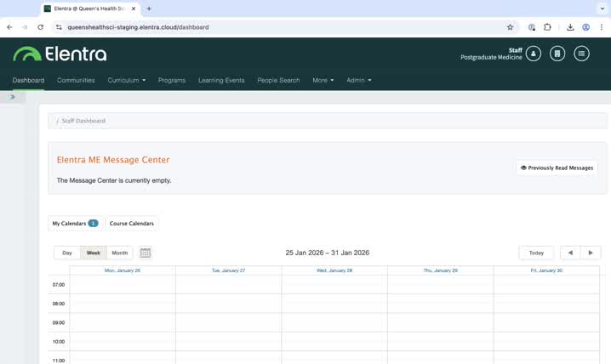This screenshot has width=611, height=364.
Task: Open Programs in navigation bar
Action: point(172,80)
